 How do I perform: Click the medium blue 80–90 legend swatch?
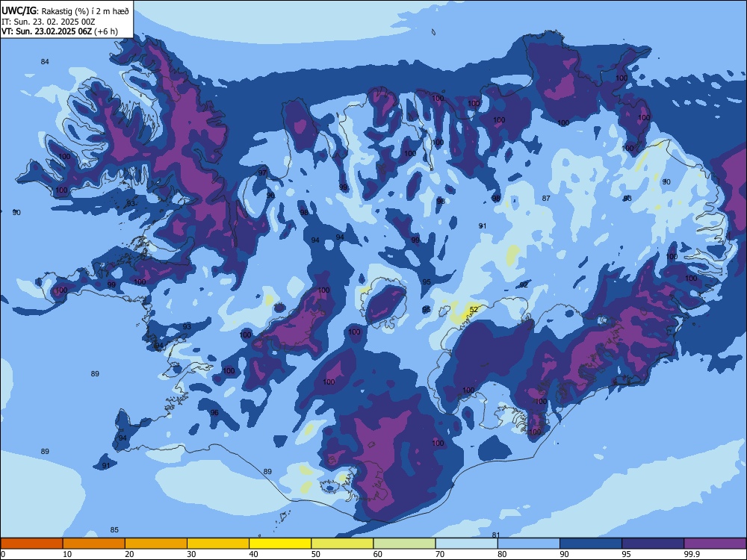click(x=529, y=544)
